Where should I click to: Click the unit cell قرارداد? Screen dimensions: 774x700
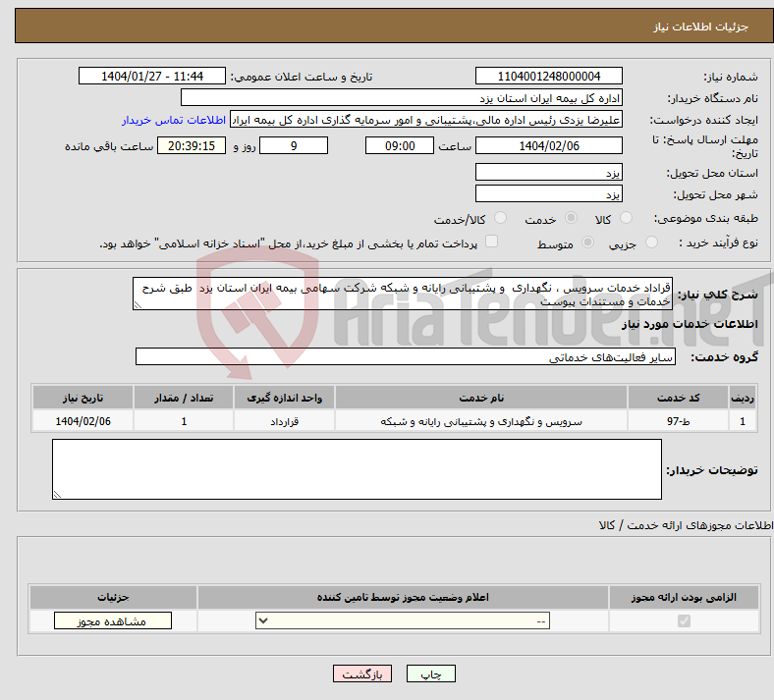(x=284, y=421)
